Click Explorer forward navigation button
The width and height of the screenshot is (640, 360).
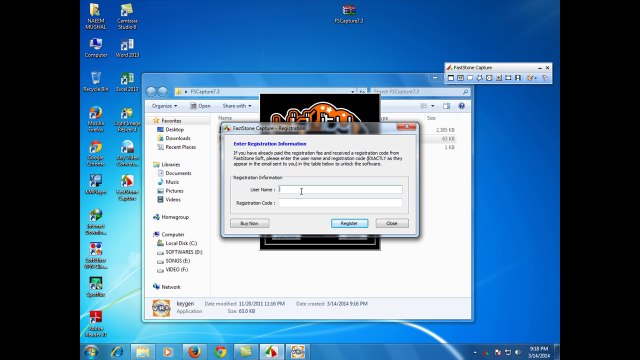(x=163, y=91)
